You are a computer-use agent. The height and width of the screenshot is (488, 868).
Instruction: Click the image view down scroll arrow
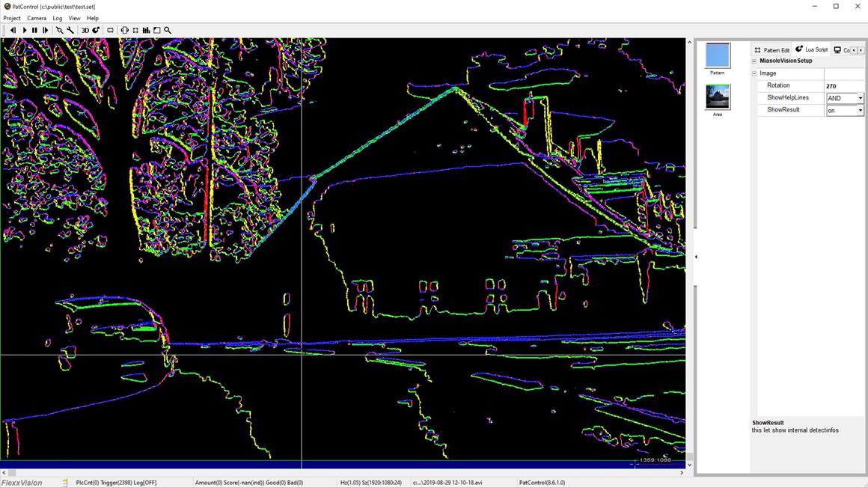tap(689, 465)
